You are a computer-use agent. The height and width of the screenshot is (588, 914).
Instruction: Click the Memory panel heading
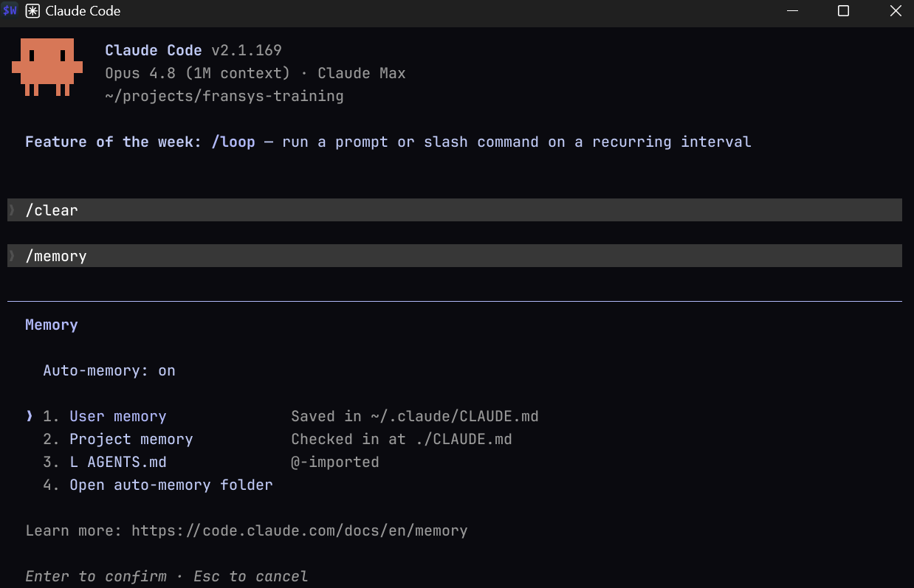[52, 325]
